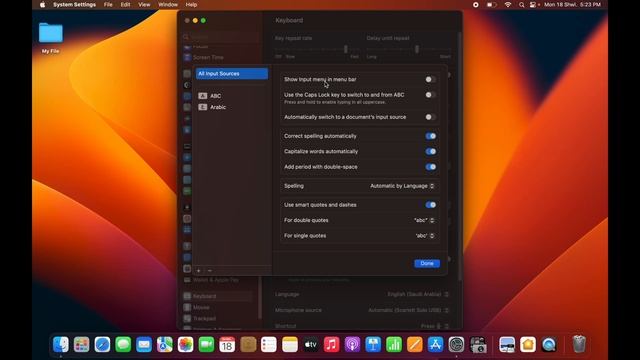Image resolution: width=640 pixels, height=360 pixels.
Task: Select All Input Sources in list
Action: tap(231, 74)
